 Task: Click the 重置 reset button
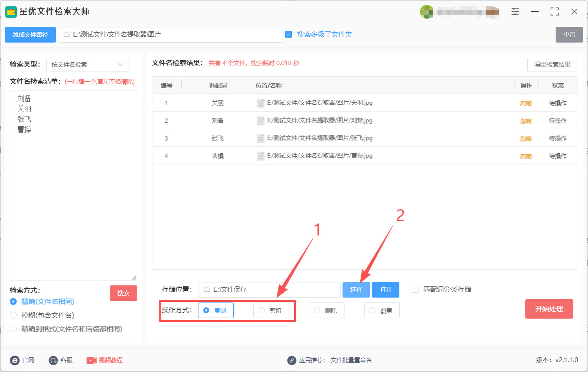(569, 35)
